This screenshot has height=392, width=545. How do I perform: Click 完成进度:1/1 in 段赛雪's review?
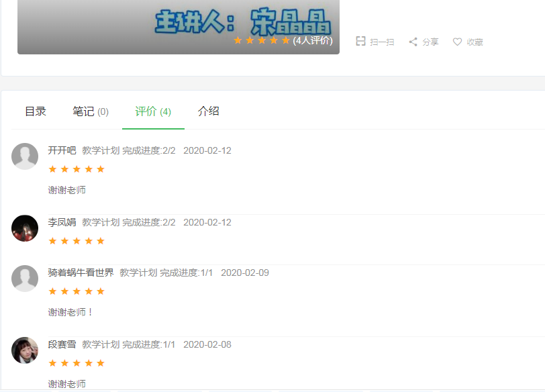click(149, 344)
